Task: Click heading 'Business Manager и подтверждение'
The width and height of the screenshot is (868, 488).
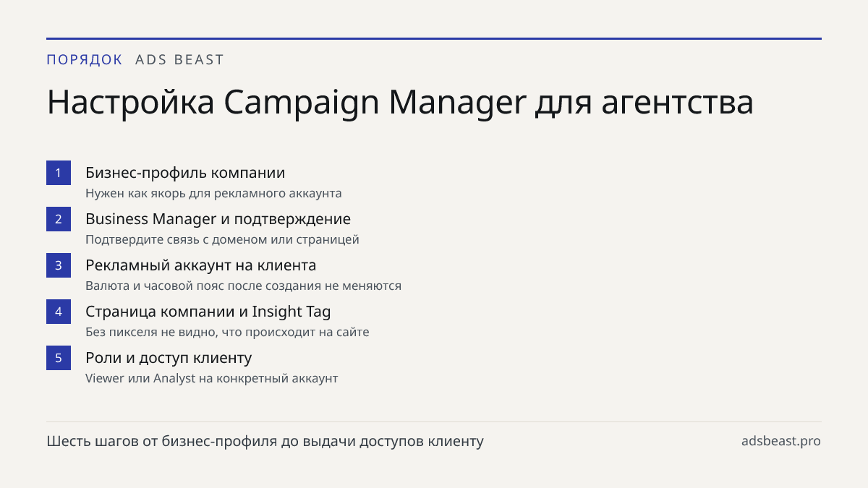Action: click(218, 219)
